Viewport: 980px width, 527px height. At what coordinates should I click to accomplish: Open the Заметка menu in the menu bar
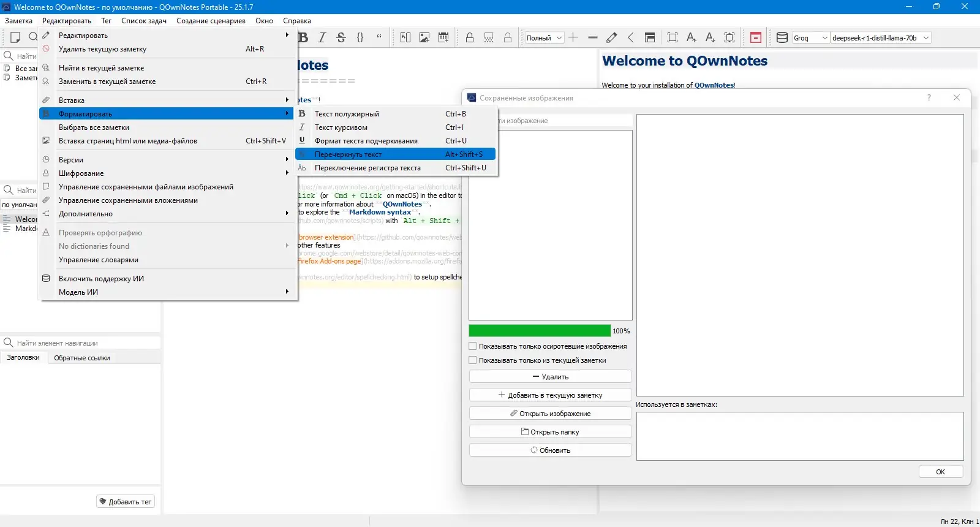coord(19,21)
